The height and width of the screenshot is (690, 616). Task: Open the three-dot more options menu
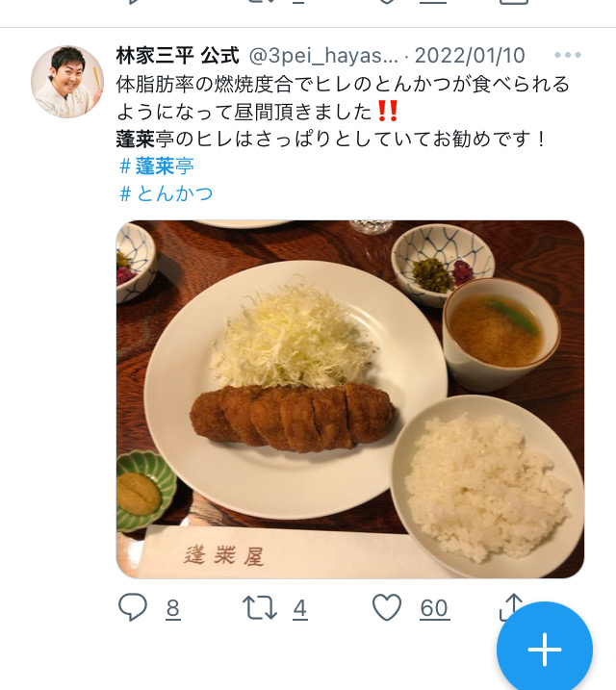(x=568, y=55)
